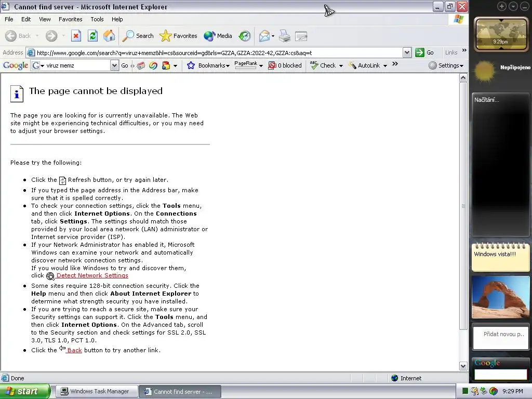This screenshot has width=532, height=399.
Task: Switch to Windows Task Manager taskbar button
Action: pyautogui.click(x=97, y=391)
